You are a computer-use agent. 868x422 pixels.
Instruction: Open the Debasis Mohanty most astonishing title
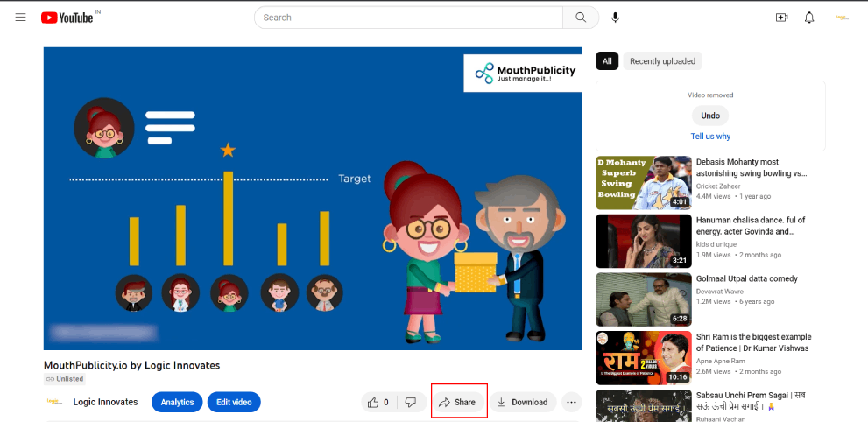(752, 167)
